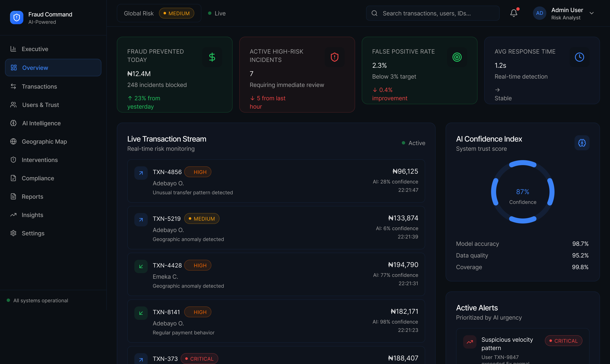
Task: Toggle the Live status indicator in header
Action: coord(217,13)
